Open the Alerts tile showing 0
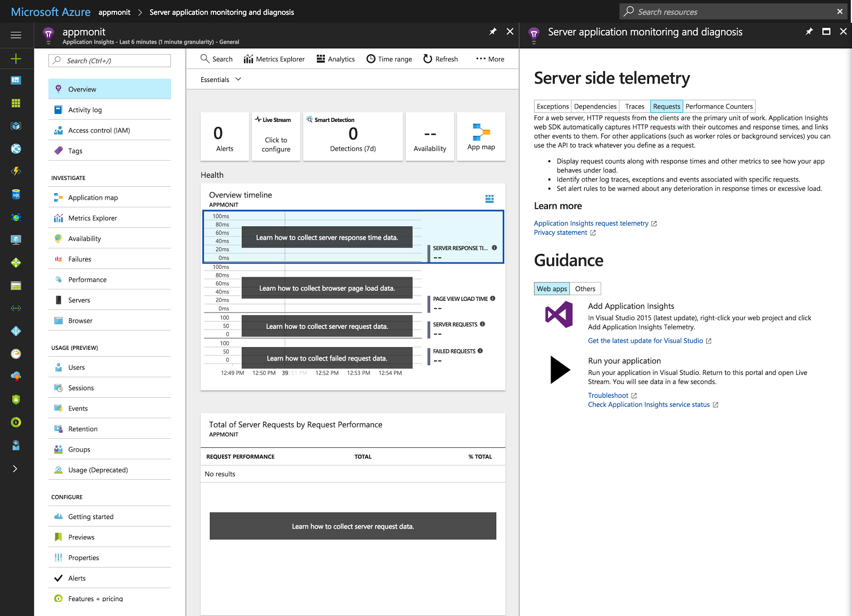 pos(225,136)
